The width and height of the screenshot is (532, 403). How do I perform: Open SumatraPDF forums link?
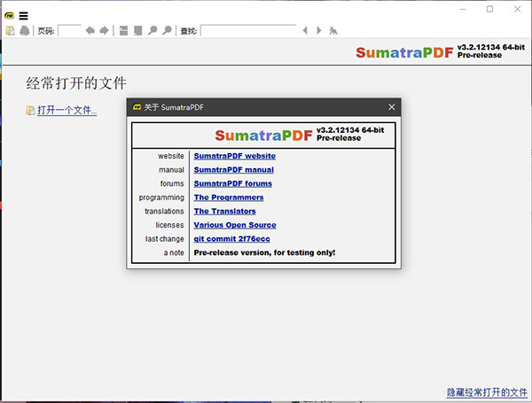pyautogui.click(x=232, y=183)
